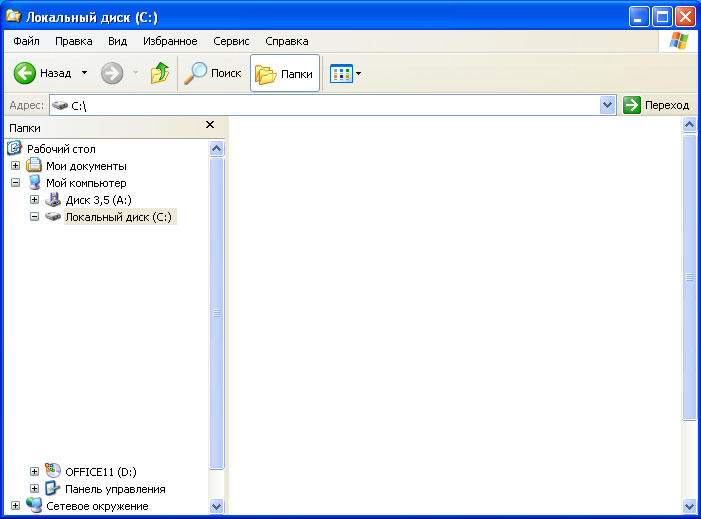The width and height of the screenshot is (701, 519).
Task: Open the Файл menu
Action: coord(26,41)
